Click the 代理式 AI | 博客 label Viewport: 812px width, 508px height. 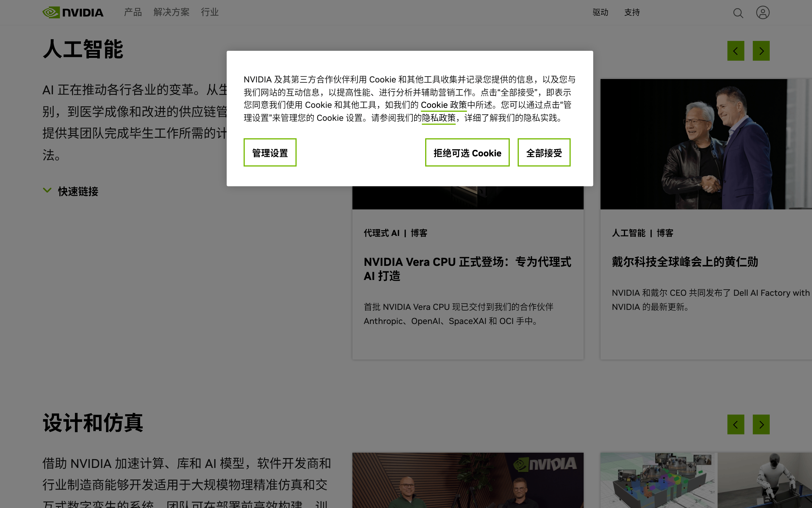point(395,233)
